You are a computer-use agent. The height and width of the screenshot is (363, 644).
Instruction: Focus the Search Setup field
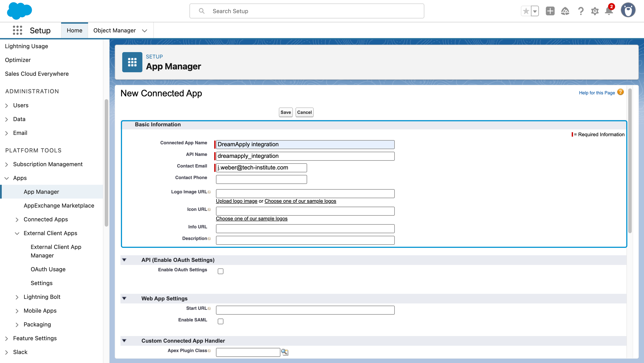pos(307,11)
